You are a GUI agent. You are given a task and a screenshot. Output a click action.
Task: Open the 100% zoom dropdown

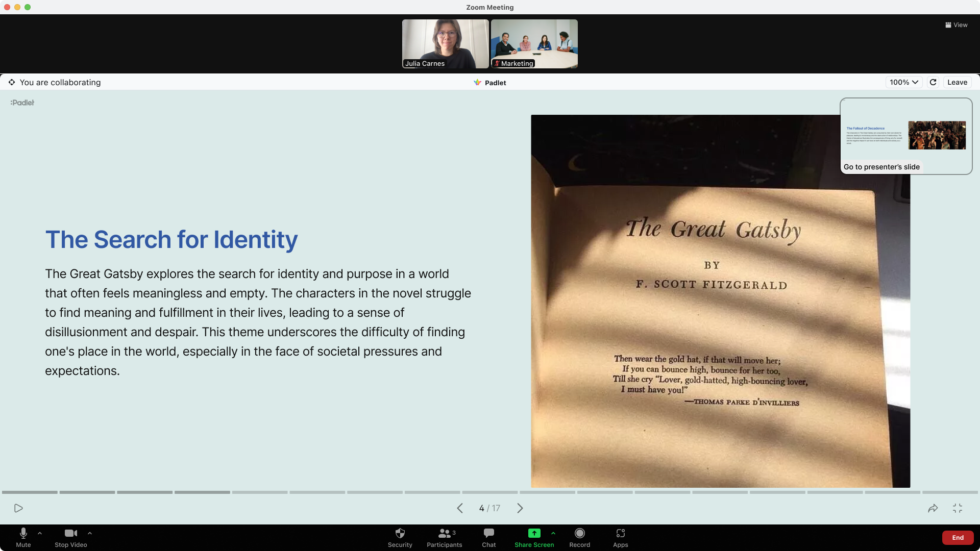pos(903,82)
